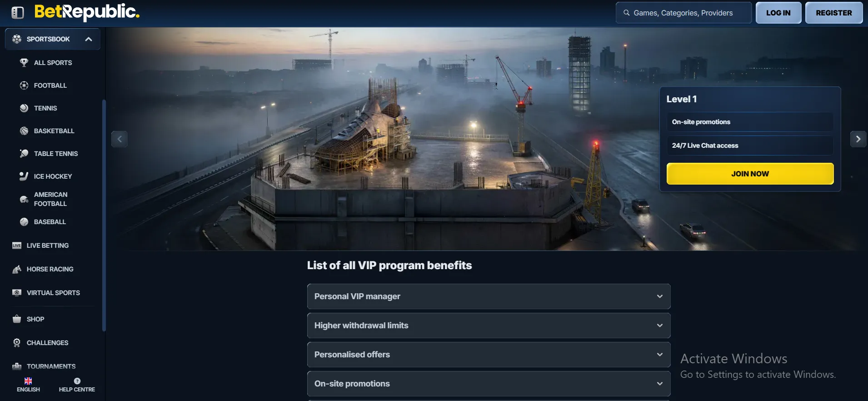Select the horse racing icon
This screenshot has width=868, height=401.
coord(17,269)
